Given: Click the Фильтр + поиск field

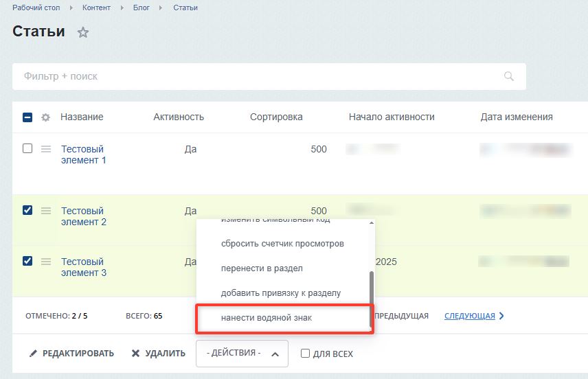Looking at the screenshot, I should pos(261,76).
